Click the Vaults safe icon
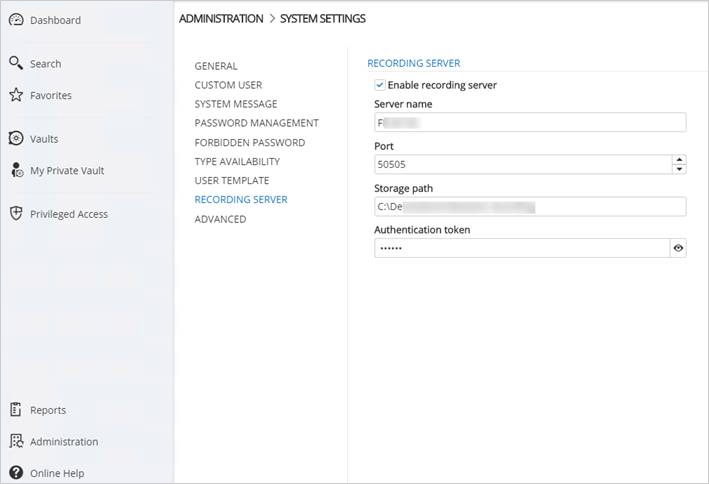The image size is (709, 484). point(16,139)
